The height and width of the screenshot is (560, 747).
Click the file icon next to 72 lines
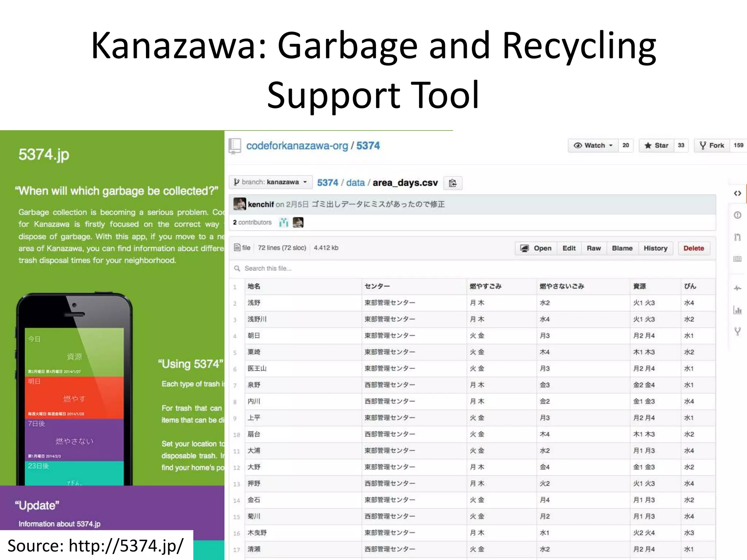[x=237, y=248]
